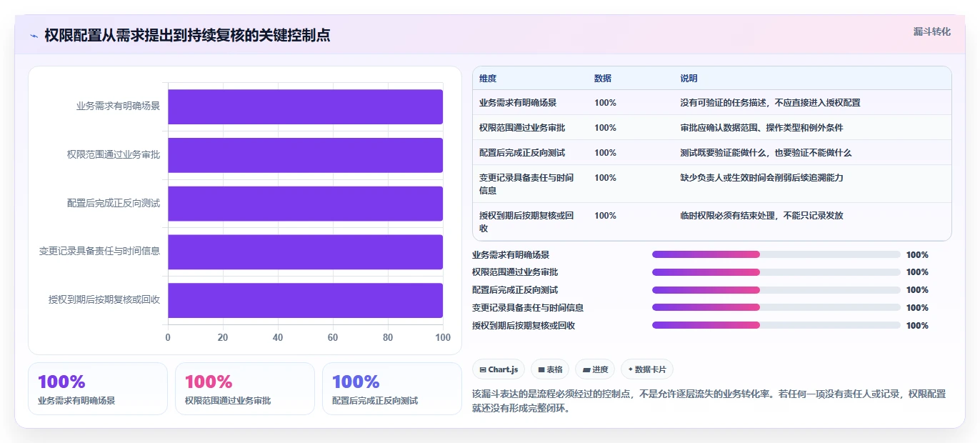The image size is (980, 443).
Task: Click the 授权到期后按期复核或回收 chart bar
Action: pyautogui.click(x=306, y=300)
